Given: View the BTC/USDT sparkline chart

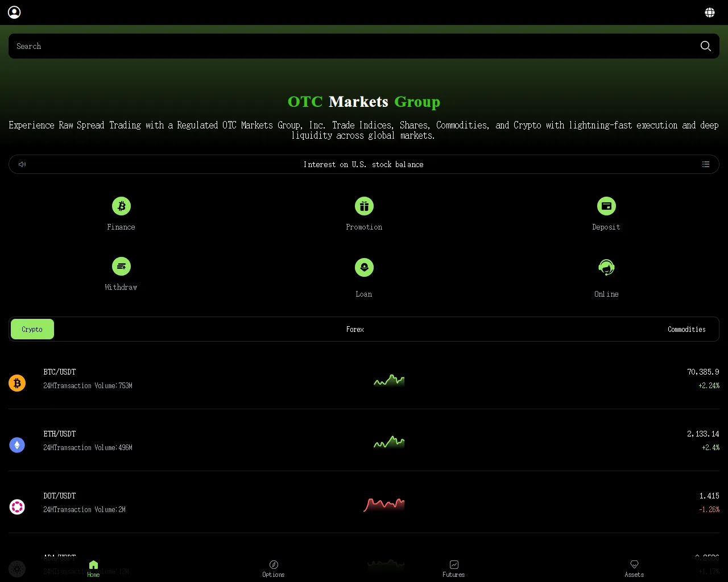Looking at the screenshot, I should [389, 380].
